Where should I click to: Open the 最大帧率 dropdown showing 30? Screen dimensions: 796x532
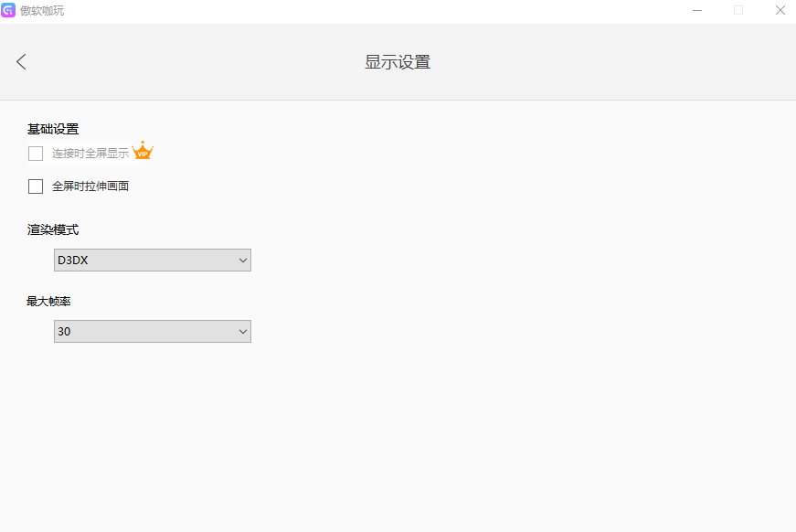(152, 331)
